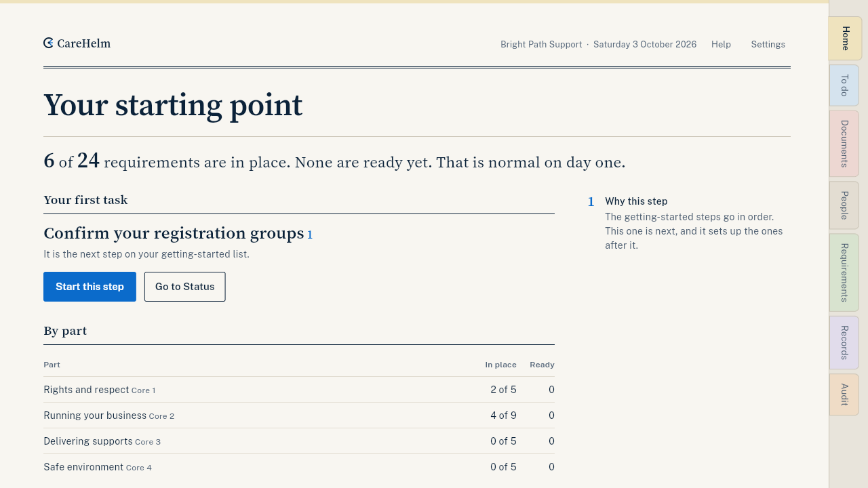Click the 'Bright Path Support' organisation name
868x488 pixels.
(x=541, y=45)
